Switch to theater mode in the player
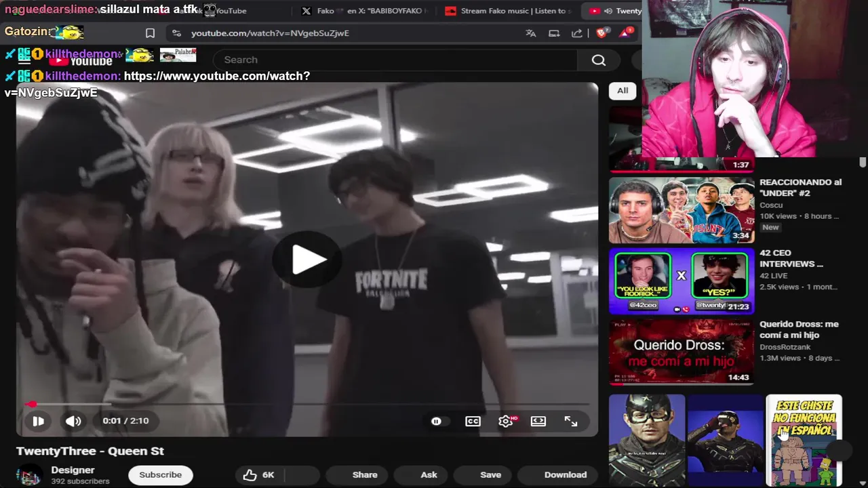The width and height of the screenshot is (868, 488). click(538, 421)
